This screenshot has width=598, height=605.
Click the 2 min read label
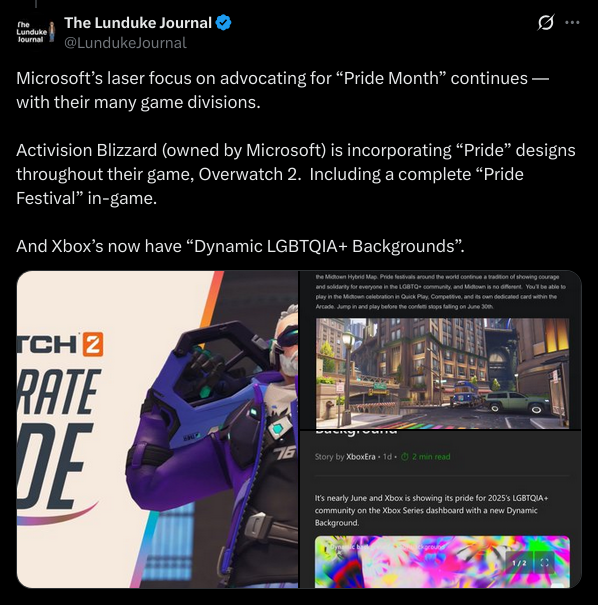pyautogui.click(x=431, y=457)
